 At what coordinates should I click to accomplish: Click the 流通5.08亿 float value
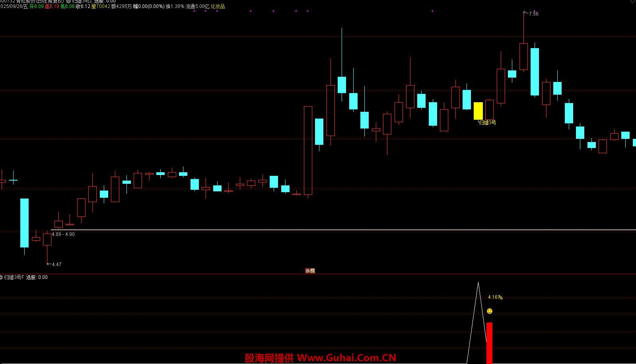(197, 6)
